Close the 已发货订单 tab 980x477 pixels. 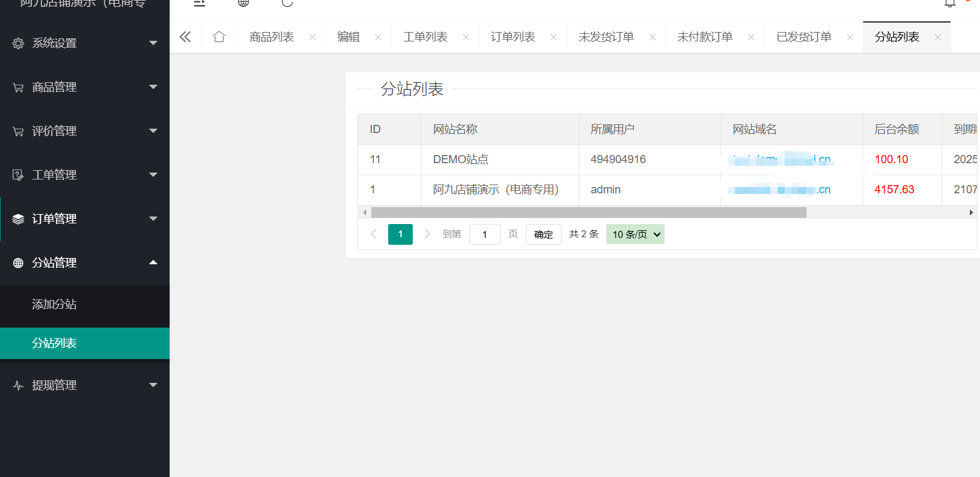pyautogui.click(x=850, y=38)
